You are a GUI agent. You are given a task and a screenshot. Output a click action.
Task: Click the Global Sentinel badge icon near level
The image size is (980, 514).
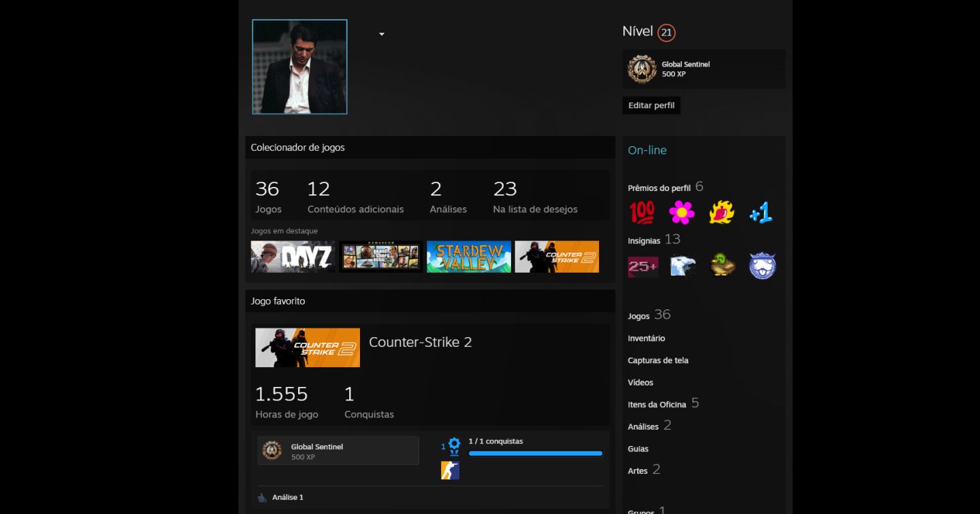pos(642,69)
